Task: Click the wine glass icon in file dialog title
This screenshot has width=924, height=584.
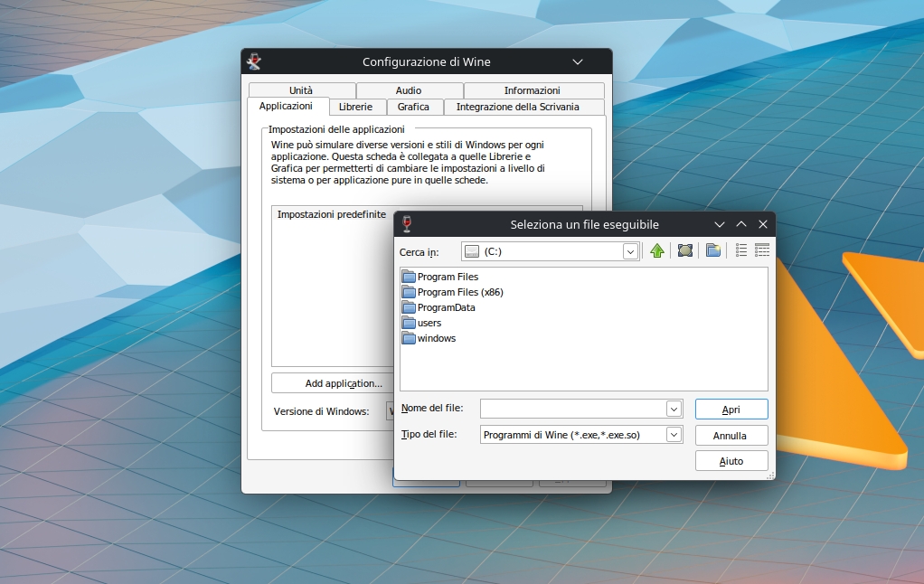Action: pos(407,224)
